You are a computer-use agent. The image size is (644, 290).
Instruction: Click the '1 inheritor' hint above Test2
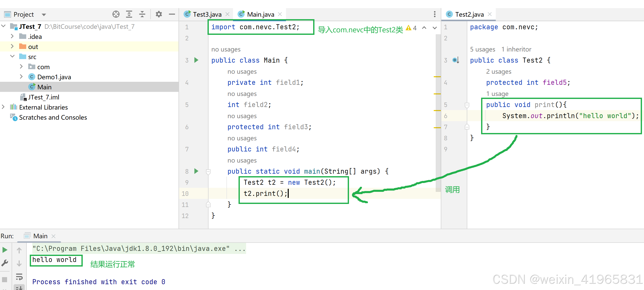516,49
